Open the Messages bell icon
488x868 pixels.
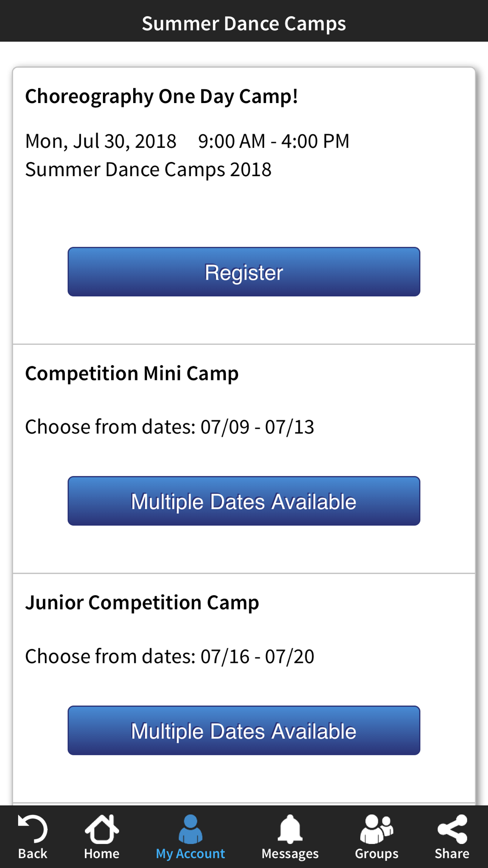[290, 829]
